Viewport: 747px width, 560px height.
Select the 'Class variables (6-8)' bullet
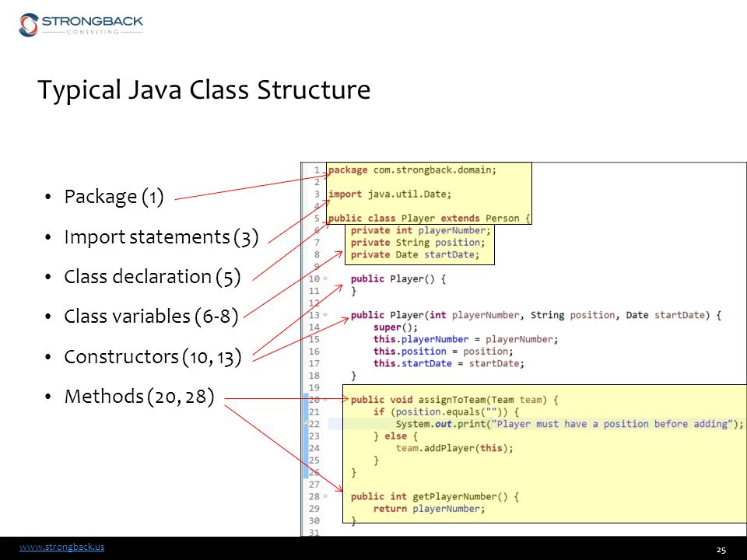pos(151,317)
